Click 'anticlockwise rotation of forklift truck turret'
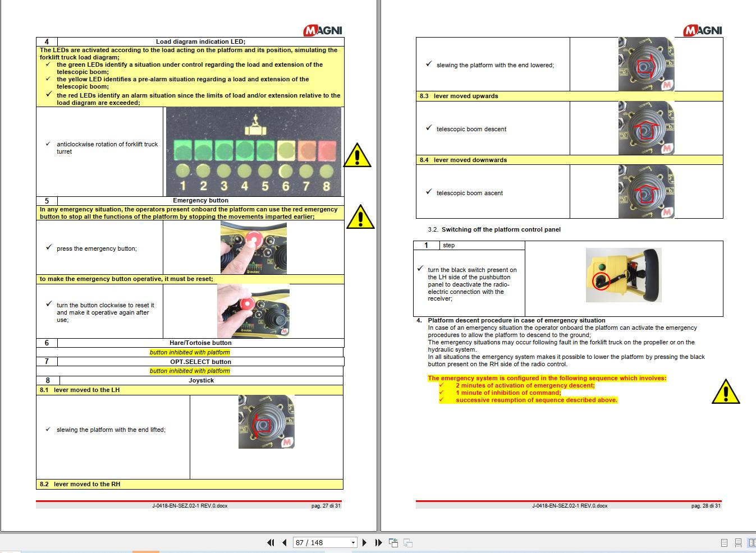Image resolution: width=756 pixels, height=553 pixels. (107, 148)
